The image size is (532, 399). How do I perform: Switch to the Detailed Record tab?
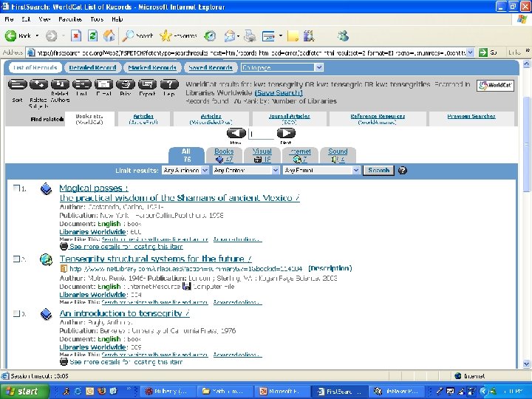click(92, 67)
